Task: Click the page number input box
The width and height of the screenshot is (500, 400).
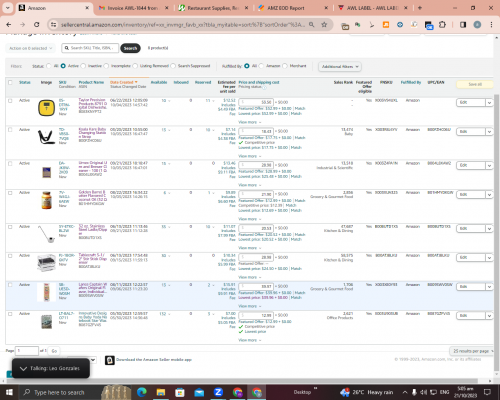Action: pyautogui.click(x=27, y=351)
